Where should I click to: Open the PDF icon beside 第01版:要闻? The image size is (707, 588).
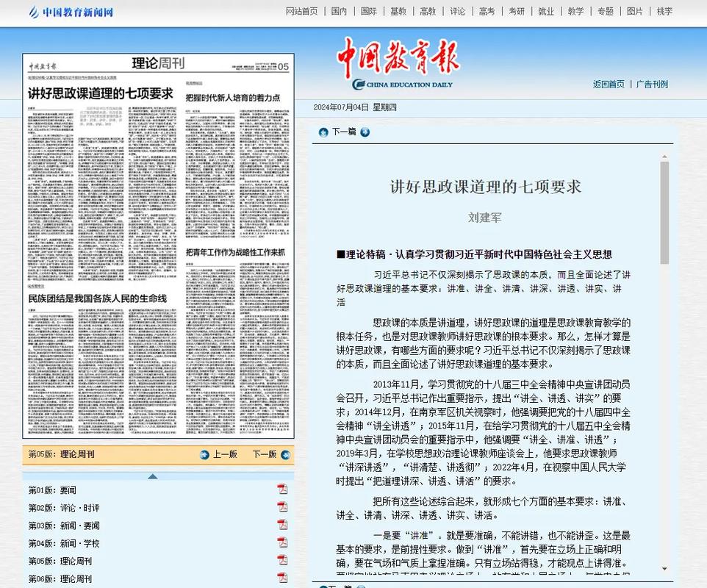tap(282, 487)
